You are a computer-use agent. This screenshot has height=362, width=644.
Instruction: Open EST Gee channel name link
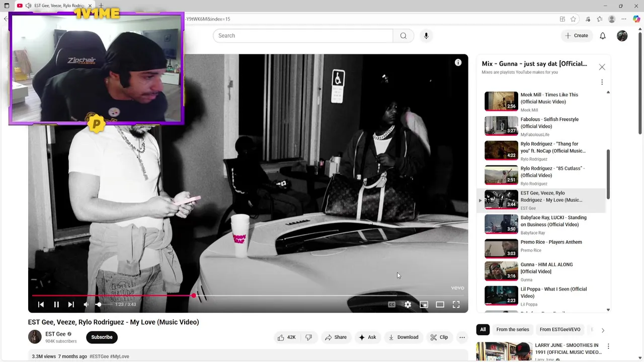55,334
